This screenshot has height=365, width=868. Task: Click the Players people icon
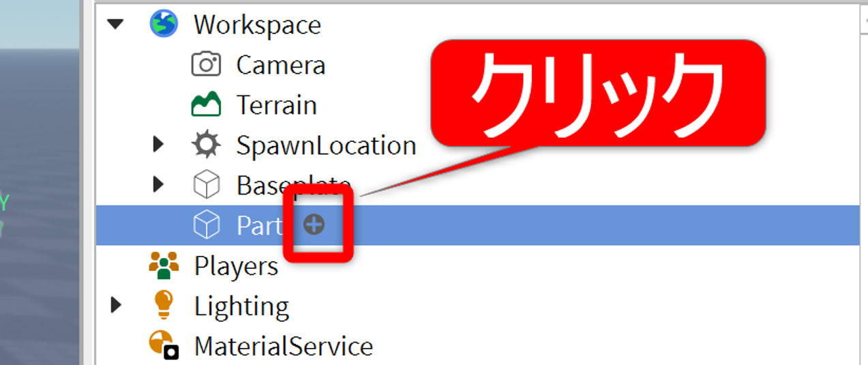(164, 265)
